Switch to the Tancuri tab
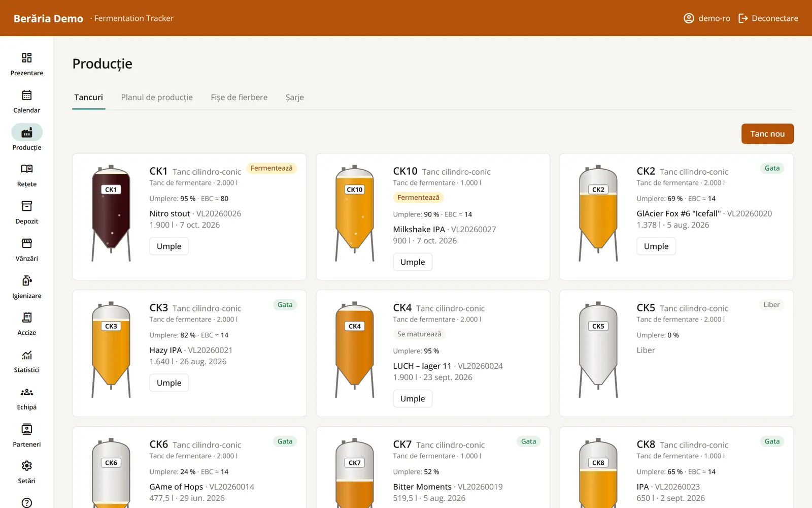The width and height of the screenshot is (812, 508). (x=89, y=98)
